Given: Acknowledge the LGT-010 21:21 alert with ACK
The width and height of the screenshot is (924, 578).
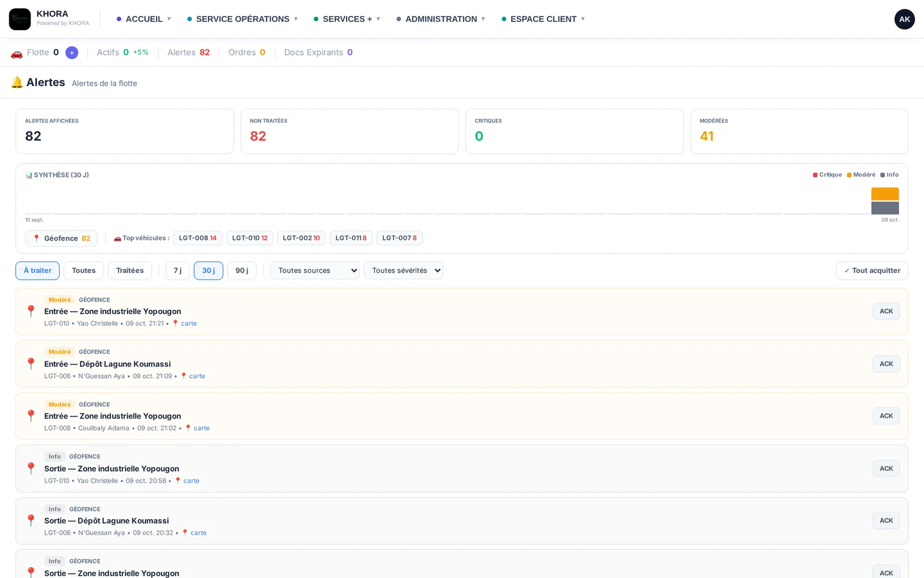Looking at the screenshot, I should click(x=886, y=312).
